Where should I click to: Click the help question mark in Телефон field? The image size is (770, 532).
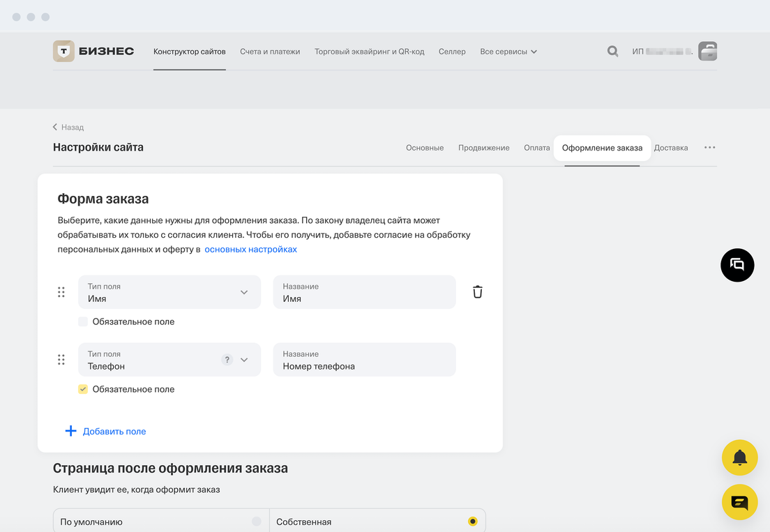[x=227, y=360]
